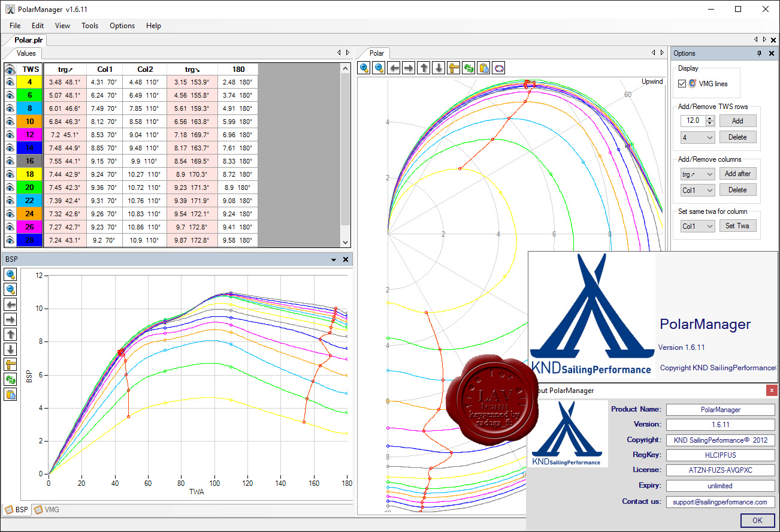780x532 pixels.
Task: Open the View menu
Action: [62, 26]
